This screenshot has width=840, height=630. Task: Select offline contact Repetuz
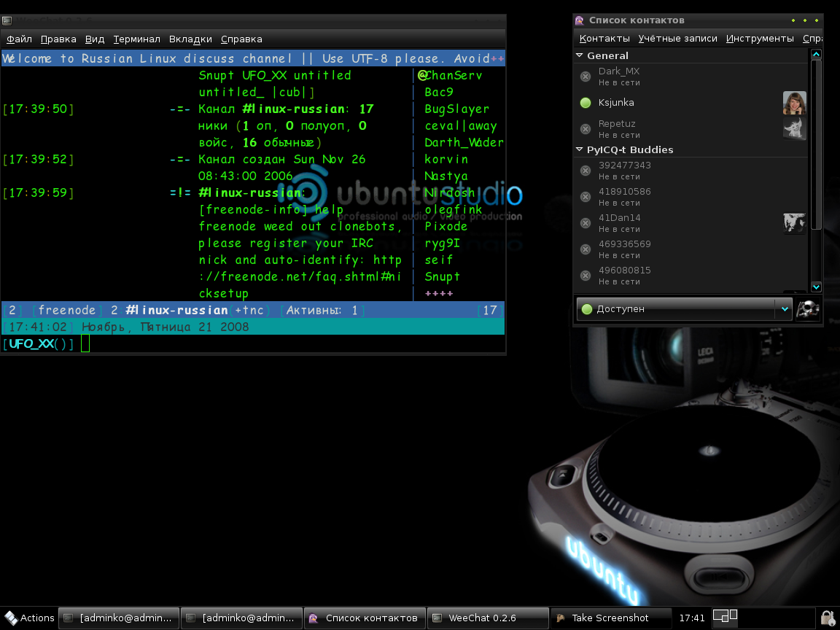pyautogui.click(x=691, y=129)
